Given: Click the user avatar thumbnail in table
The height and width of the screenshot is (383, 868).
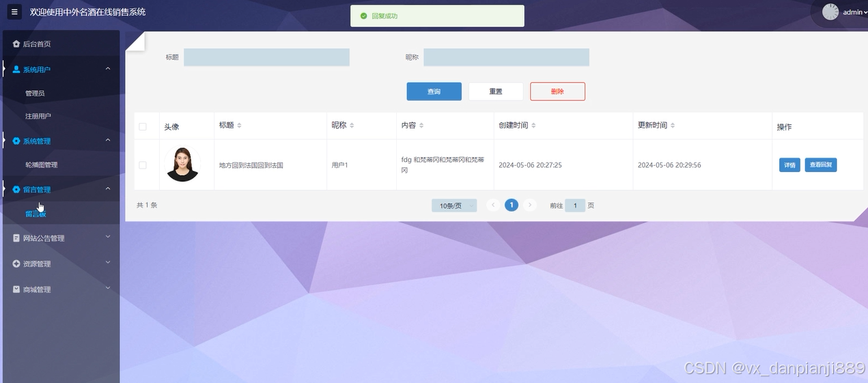Looking at the screenshot, I should [x=182, y=165].
